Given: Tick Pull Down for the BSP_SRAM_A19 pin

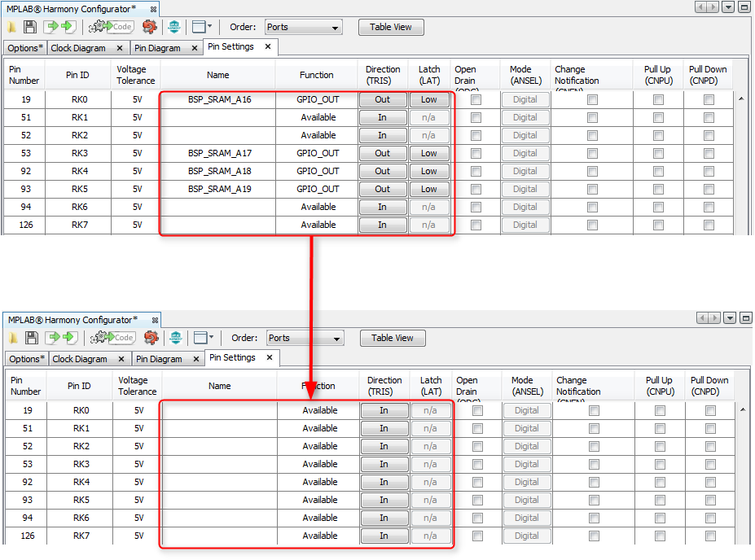Looking at the screenshot, I should 709,189.
